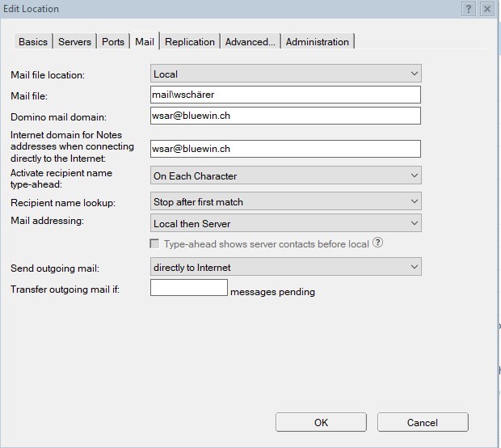Toggle Type-ahead shows server contacts checkbox
Screen dimensions: 501x448
coord(155,243)
